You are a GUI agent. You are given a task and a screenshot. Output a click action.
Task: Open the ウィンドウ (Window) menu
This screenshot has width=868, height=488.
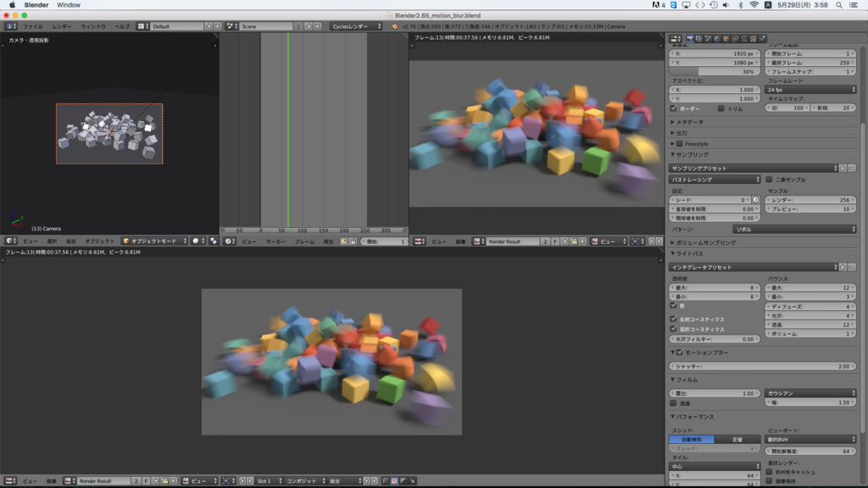(x=93, y=26)
